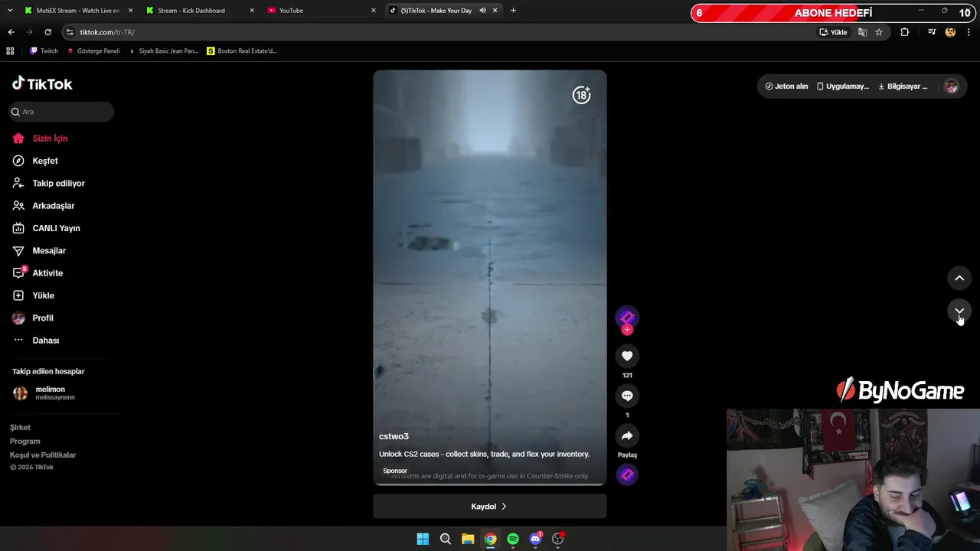Open Profil page from sidebar
The height and width of the screenshot is (551, 980).
(43, 318)
